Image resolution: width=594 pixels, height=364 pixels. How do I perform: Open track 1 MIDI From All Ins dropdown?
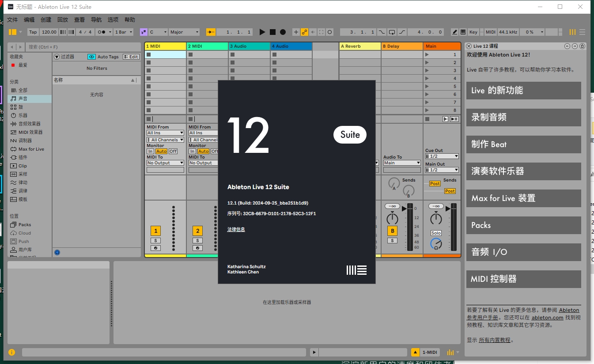tap(165, 133)
